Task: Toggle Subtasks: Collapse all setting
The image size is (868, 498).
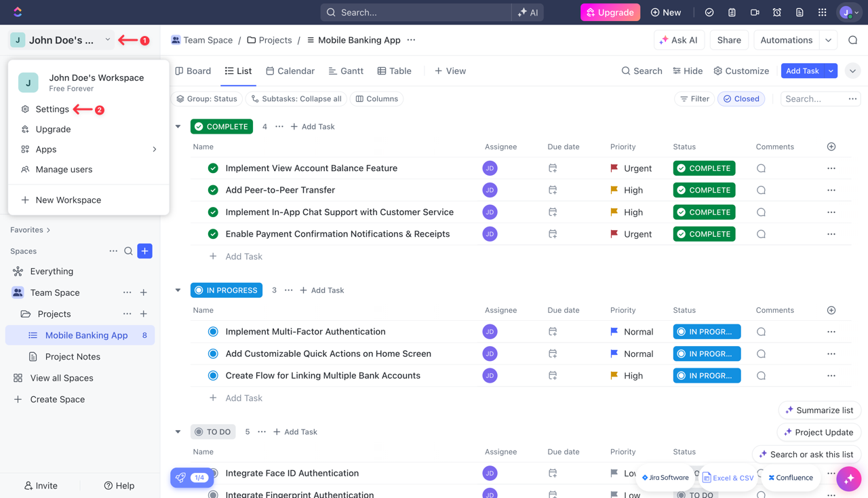Action: (296, 98)
